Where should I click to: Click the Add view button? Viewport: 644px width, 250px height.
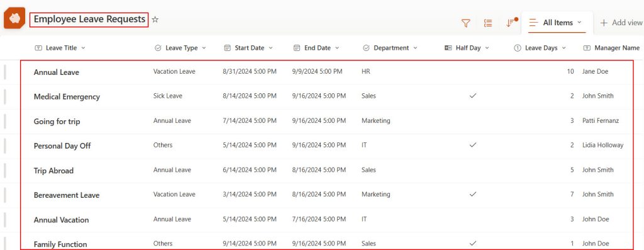coord(621,23)
